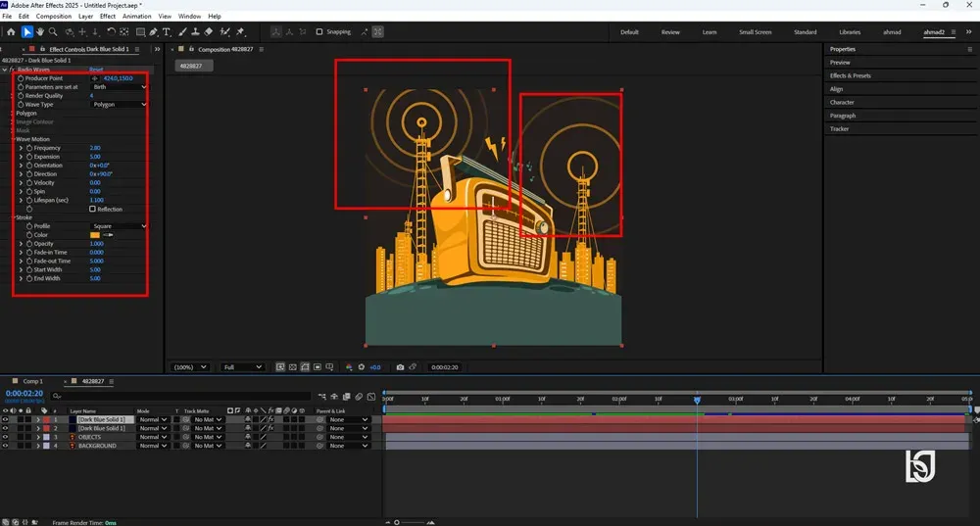The image size is (980, 526).
Task: Select the Pen tool
Action: (154, 32)
